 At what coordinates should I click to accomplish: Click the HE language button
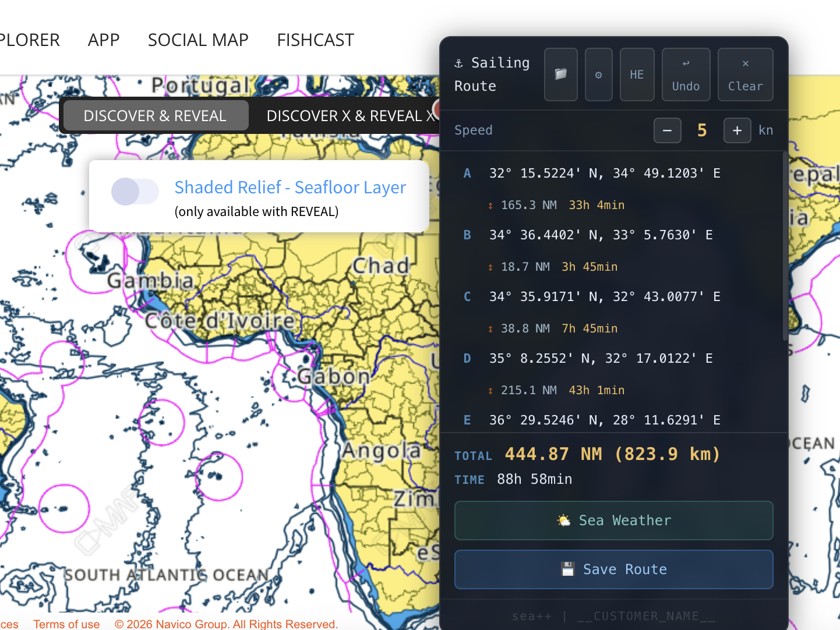click(x=637, y=75)
